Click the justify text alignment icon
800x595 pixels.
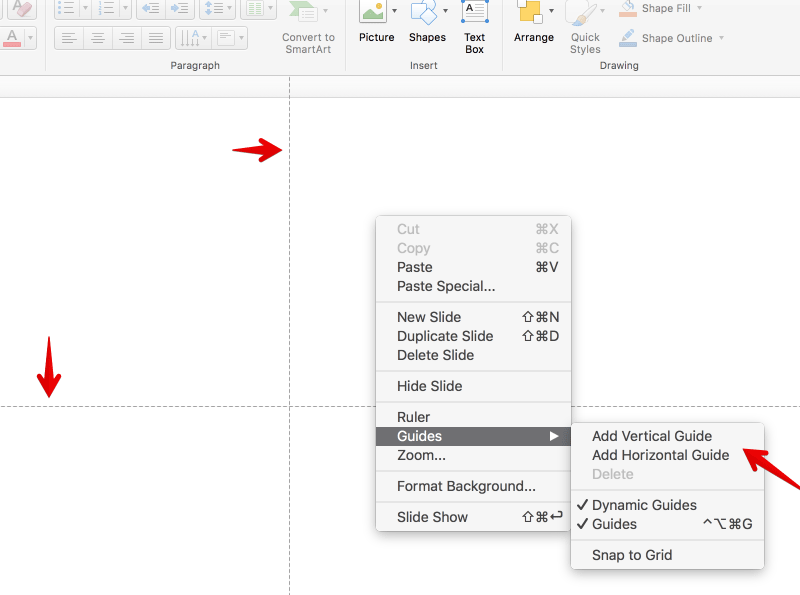tap(155, 39)
